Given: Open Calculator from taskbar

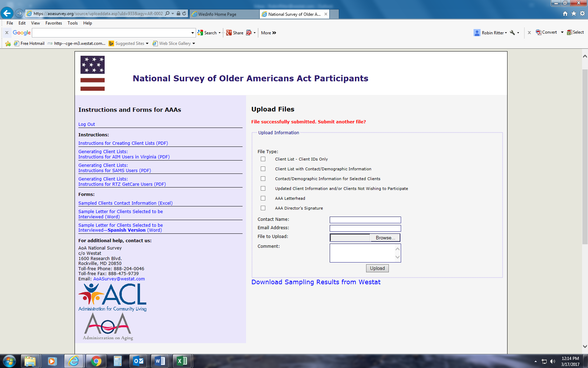Looking at the screenshot, I should pos(118,361).
